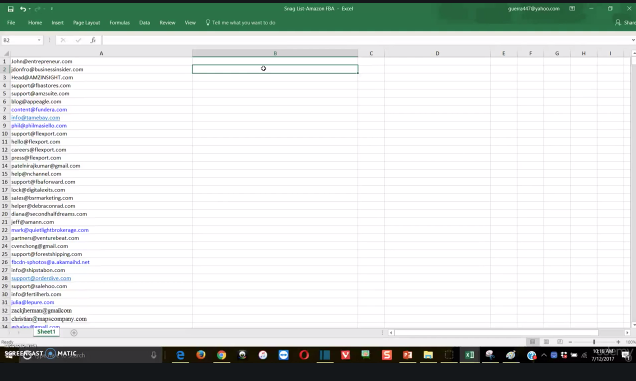Click the Cortana microphone icon
Viewport: 636px width, 381px height.
click(x=154, y=355)
